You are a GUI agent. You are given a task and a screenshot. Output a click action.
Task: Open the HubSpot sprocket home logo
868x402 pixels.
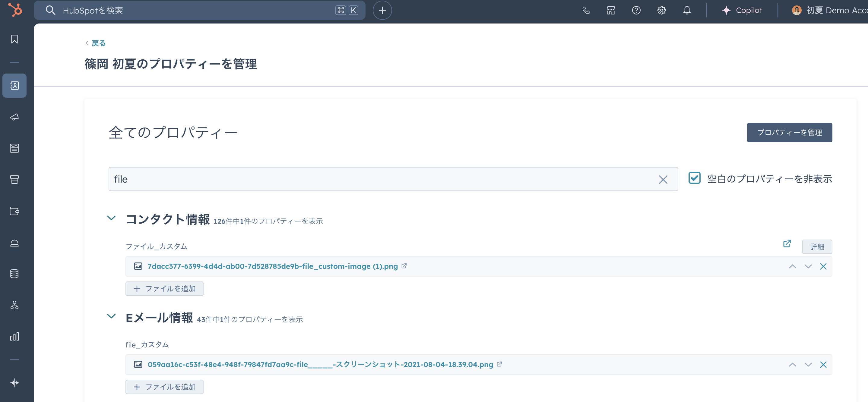pos(15,10)
